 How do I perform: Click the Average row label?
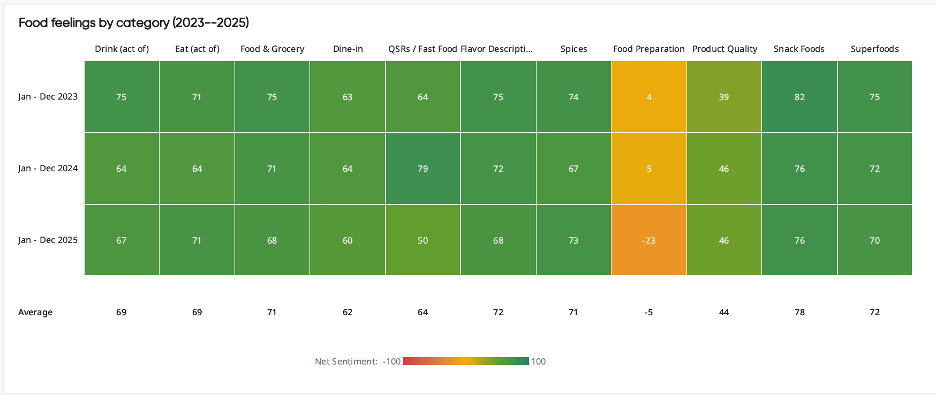click(35, 312)
